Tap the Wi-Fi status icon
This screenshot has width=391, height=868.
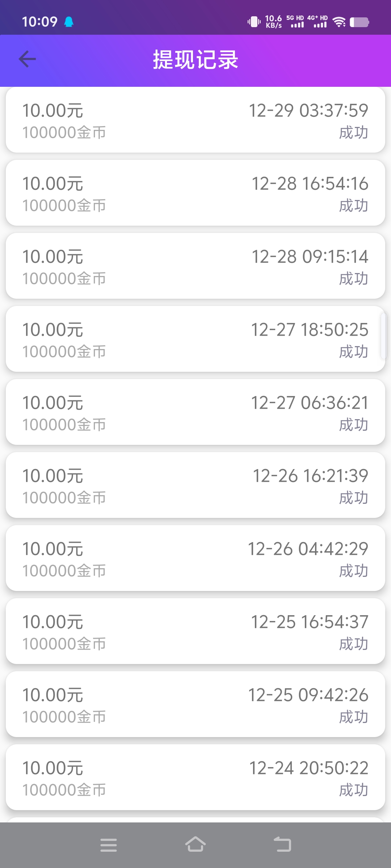(x=339, y=22)
